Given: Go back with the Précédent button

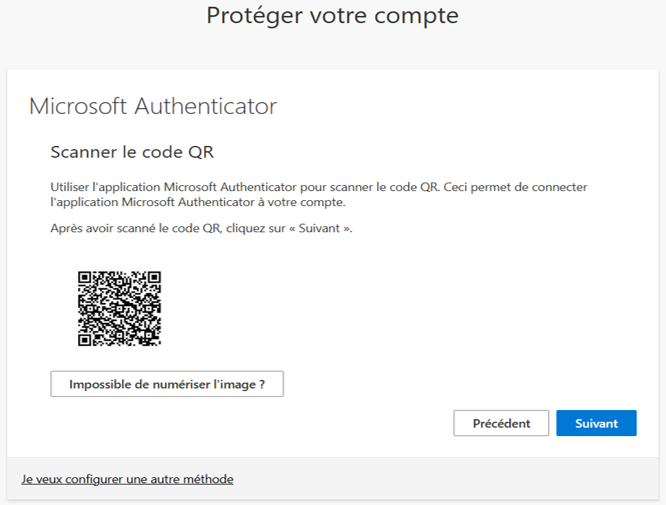Looking at the screenshot, I should pyautogui.click(x=501, y=423).
